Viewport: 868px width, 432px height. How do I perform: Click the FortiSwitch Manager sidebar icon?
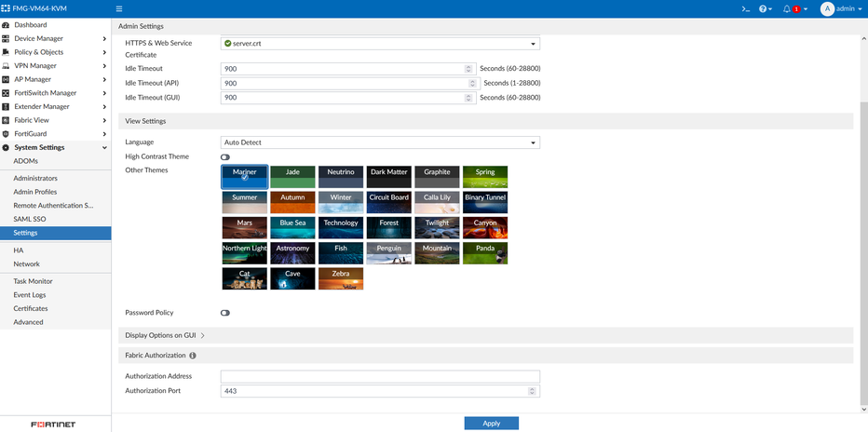(x=6, y=93)
